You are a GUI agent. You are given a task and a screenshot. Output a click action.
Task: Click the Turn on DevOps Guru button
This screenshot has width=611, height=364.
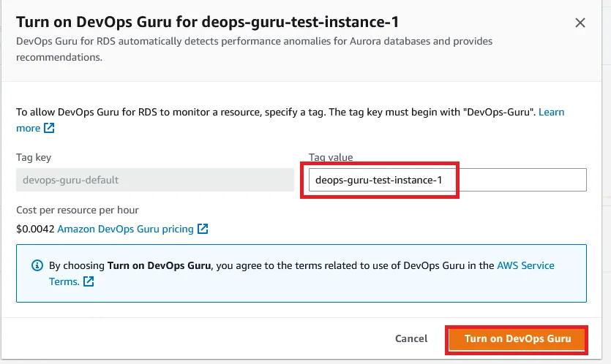[x=517, y=338]
